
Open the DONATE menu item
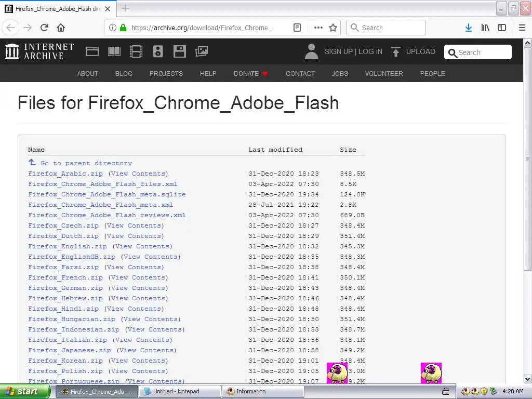(x=251, y=73)
